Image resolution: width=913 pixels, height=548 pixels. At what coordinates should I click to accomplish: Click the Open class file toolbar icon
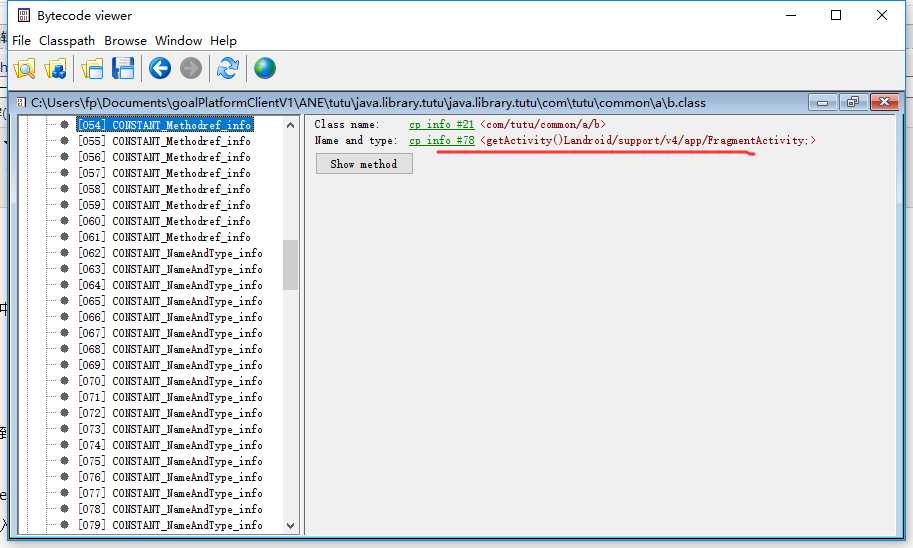[24, 69]
